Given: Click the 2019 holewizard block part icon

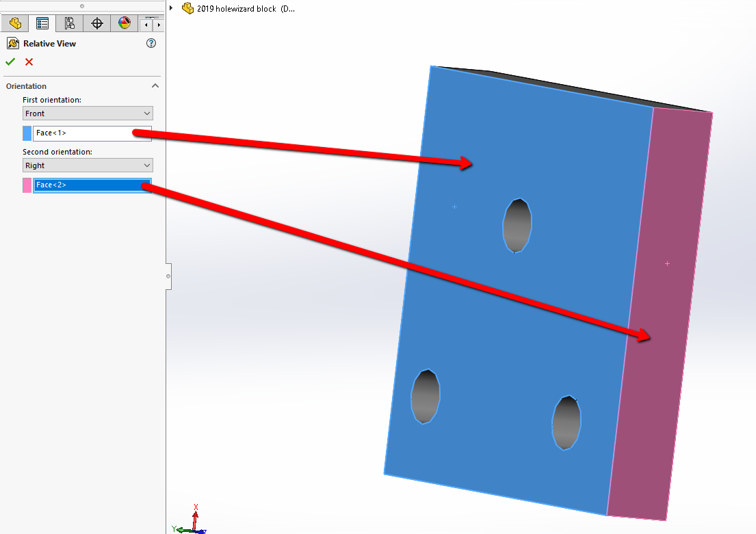Looking at the screenshot, I should 187,8.
